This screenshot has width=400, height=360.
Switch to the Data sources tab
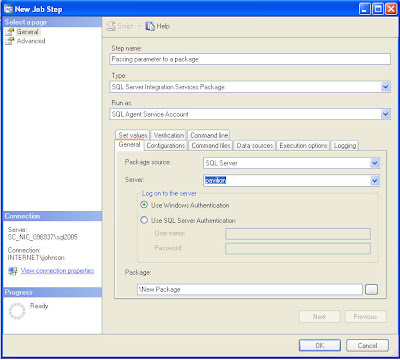(x=255, y=145)
